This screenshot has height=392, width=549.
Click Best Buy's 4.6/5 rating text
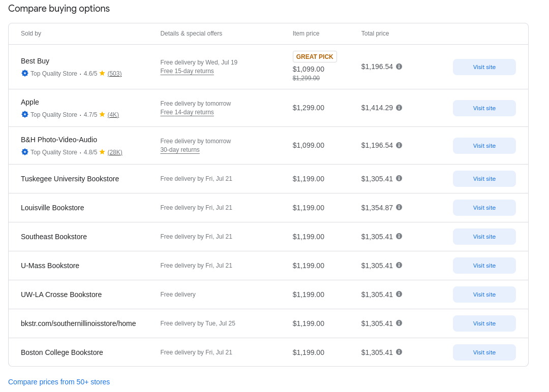[x=90, y=74]
